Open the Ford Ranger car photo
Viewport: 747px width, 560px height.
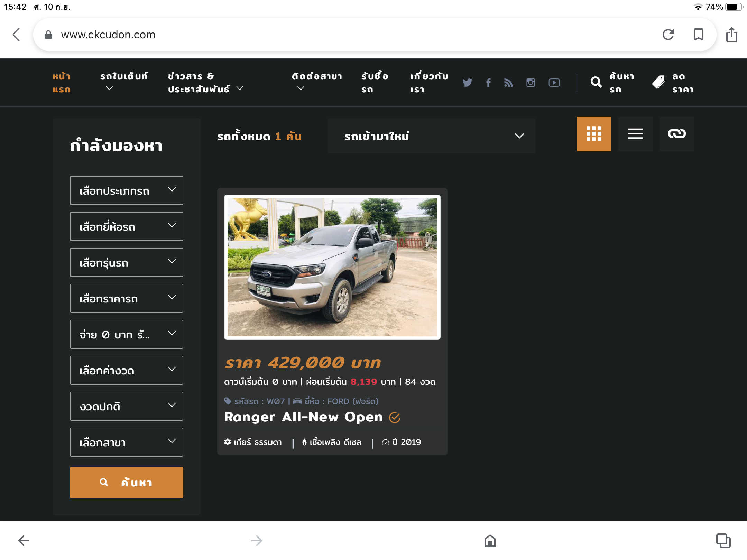332,267
